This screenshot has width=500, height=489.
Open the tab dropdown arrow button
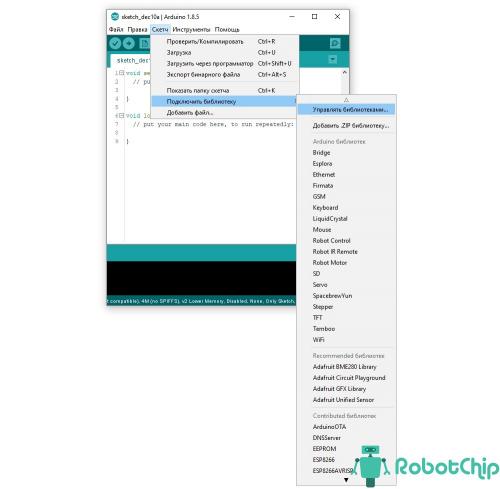pyautogui.click(x=332, y=60)
